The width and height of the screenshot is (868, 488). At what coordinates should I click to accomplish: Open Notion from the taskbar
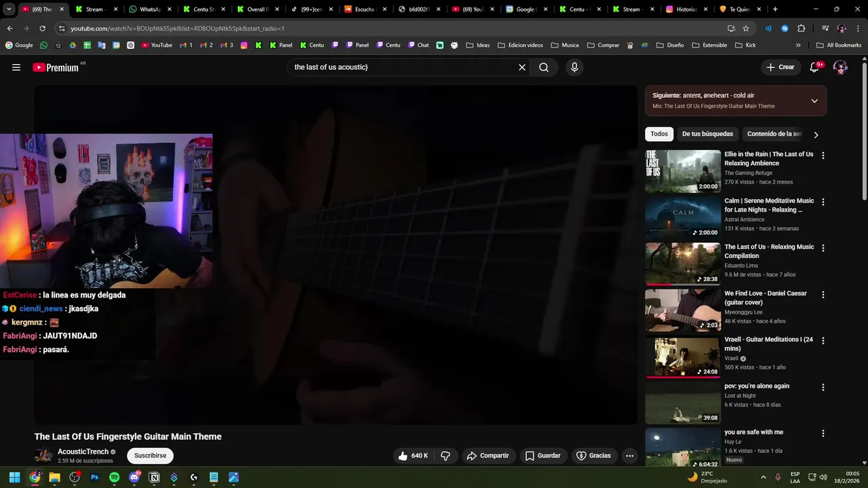154,477
